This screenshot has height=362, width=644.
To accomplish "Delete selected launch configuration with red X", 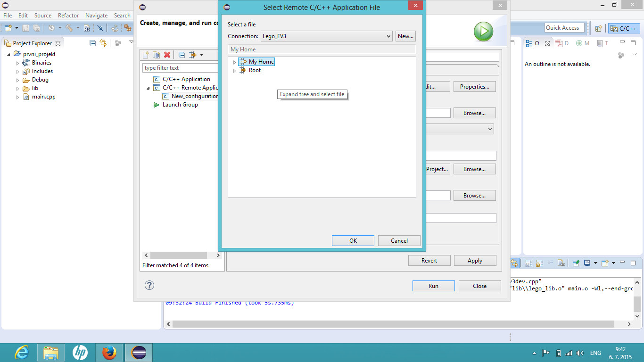I will [x=167, y=55].
